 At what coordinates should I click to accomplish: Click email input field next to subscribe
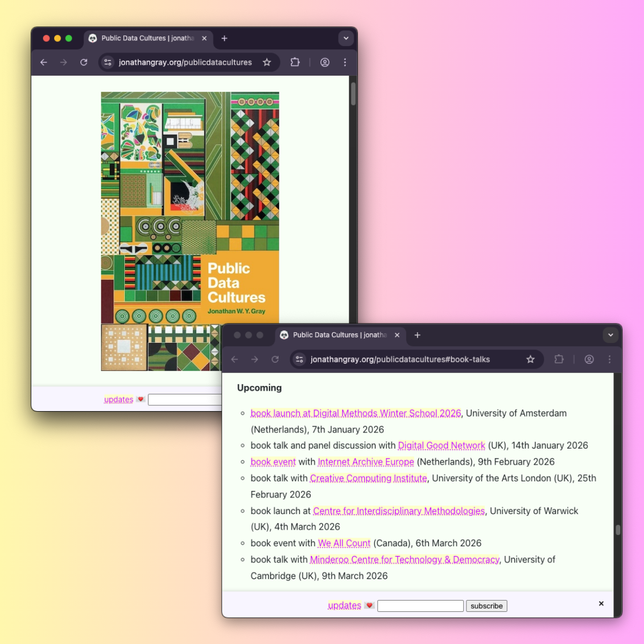[420, 606]
